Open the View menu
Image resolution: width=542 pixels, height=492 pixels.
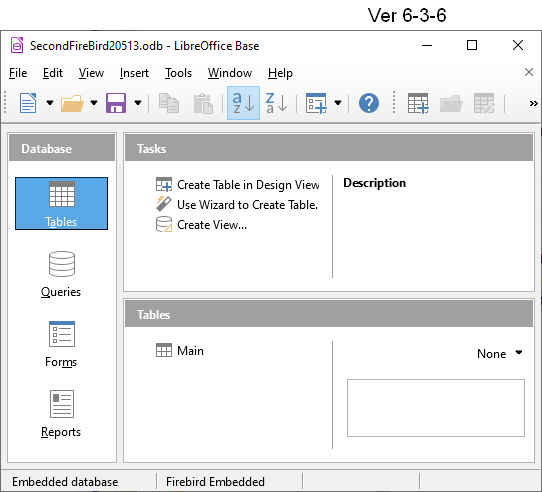[x=91, y=73]
